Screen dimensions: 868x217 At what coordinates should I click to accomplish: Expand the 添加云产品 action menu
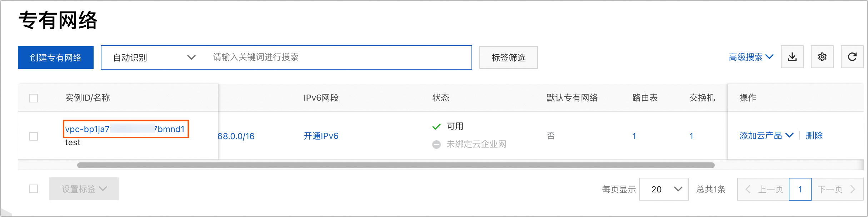[766, 136]
